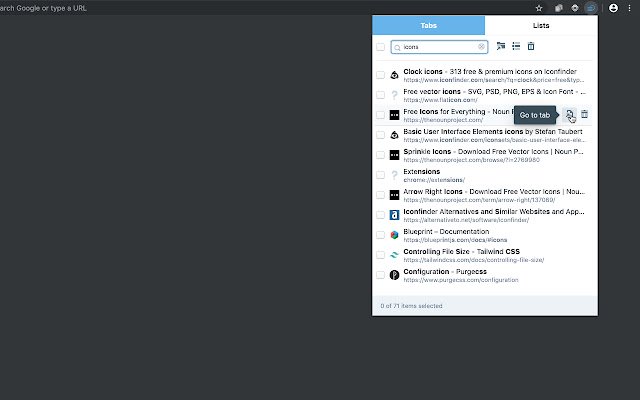Check the box for Iconfinder Alternatives row
This screenshot has height=400, width=640.
point(380,215)
